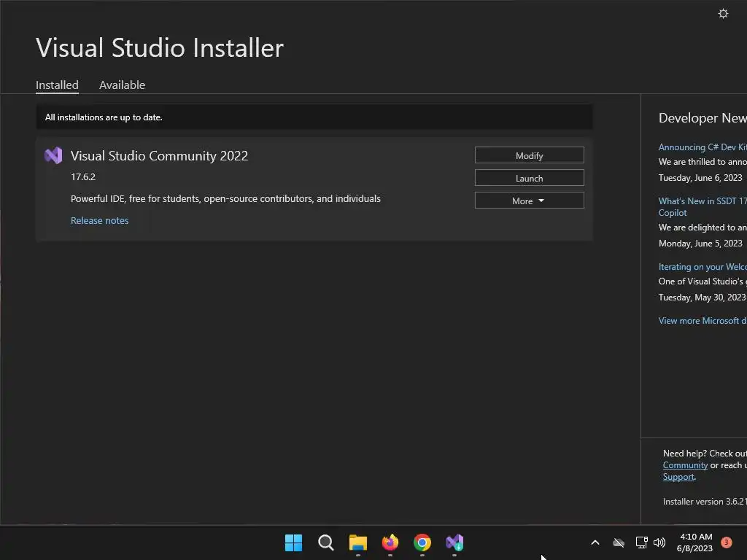Click Installer version 3.6 text
Screen dimensions: 747x560
(705, 502)
